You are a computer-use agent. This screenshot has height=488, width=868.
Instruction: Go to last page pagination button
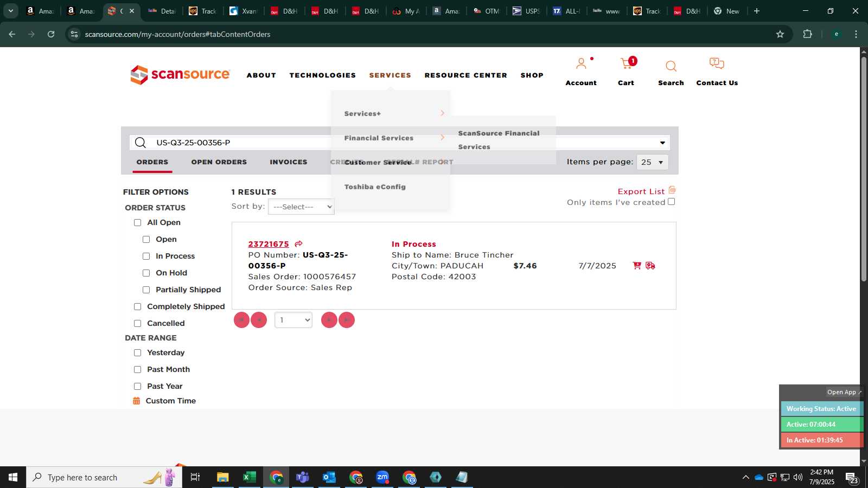coord(347,320)
